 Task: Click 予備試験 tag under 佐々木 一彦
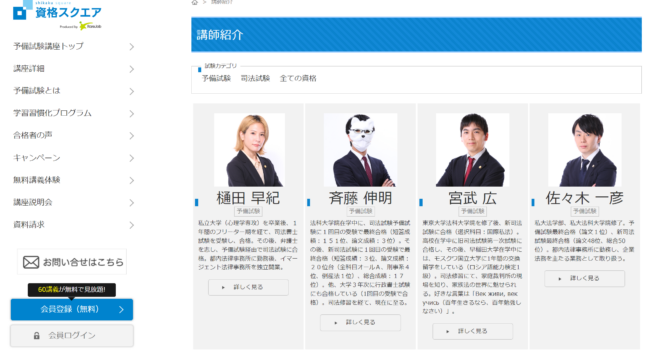[x=585, y=211]
